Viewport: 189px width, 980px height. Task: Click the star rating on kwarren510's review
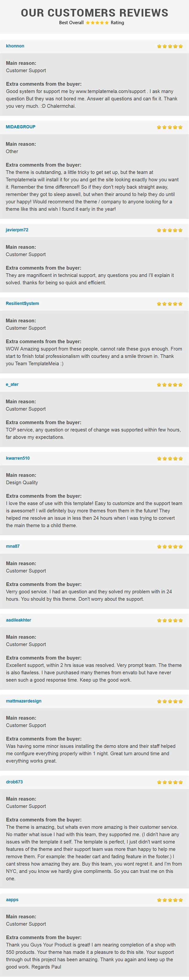(170, 459)
